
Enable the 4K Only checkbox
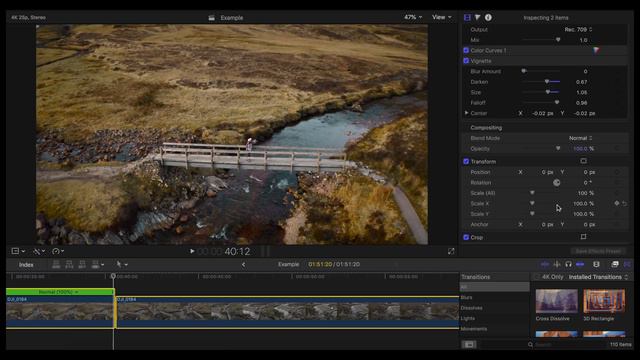[537, 277]
